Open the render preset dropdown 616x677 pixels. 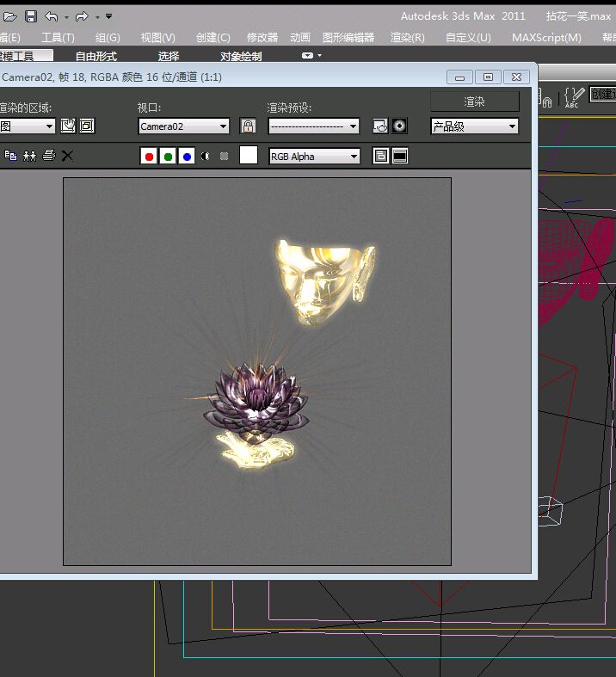313,126
